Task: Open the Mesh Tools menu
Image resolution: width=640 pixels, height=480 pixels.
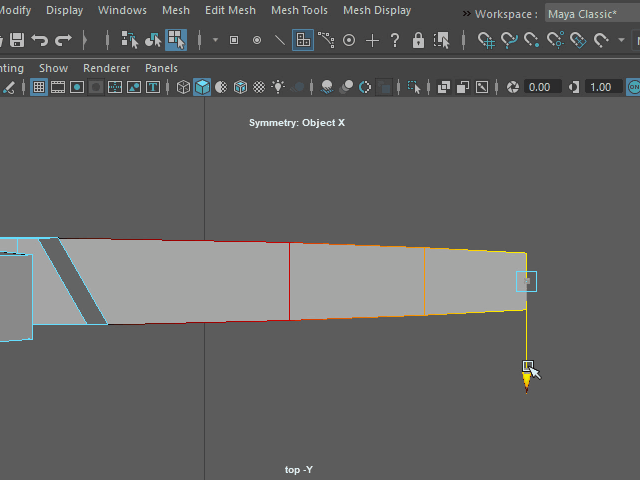Action: [299, 10]
